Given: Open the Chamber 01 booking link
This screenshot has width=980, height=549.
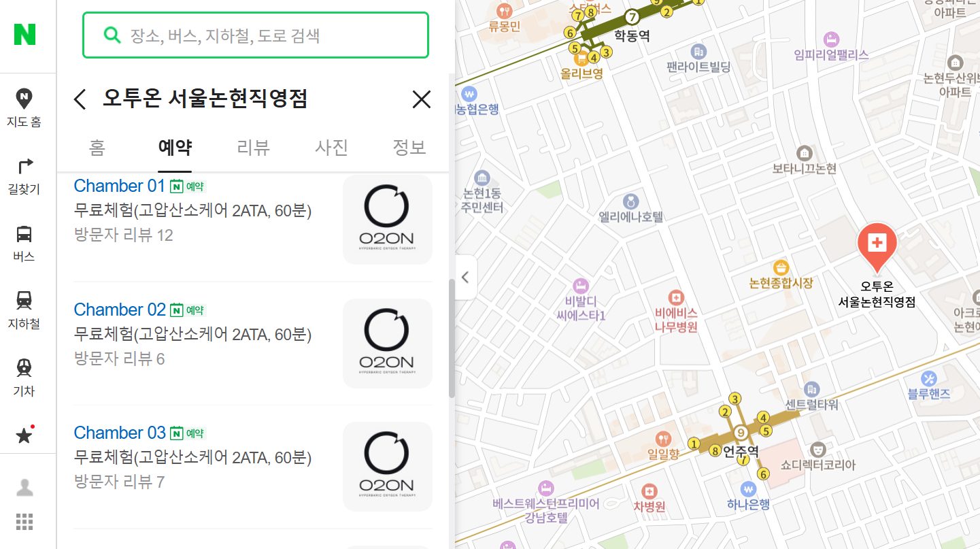Looking at the screenshot, I should [120, 186].
